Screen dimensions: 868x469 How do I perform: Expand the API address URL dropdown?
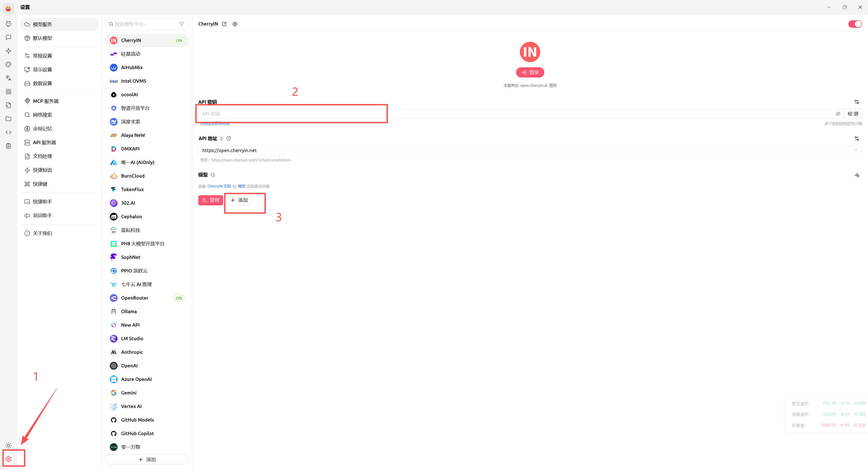(855, 150)
